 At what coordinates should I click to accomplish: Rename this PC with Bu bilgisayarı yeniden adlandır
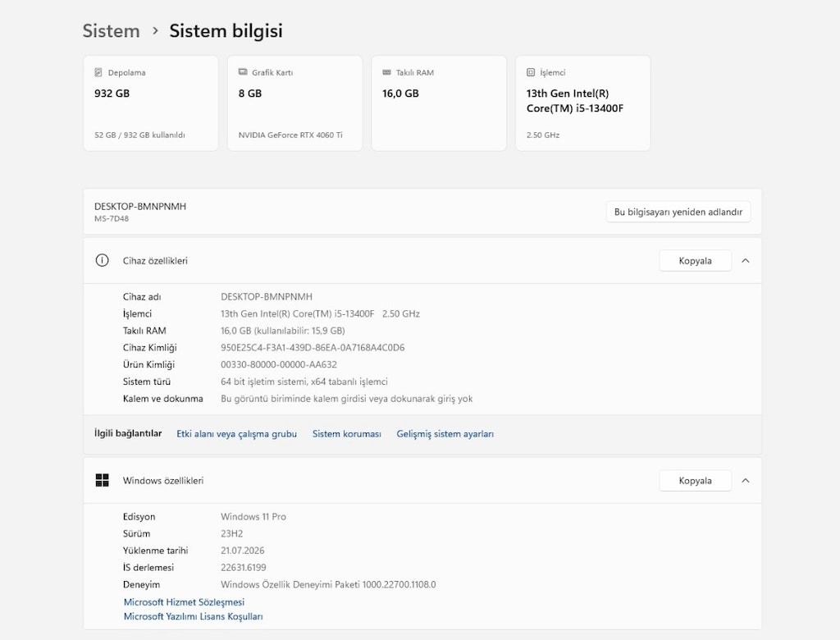[678, 212]
